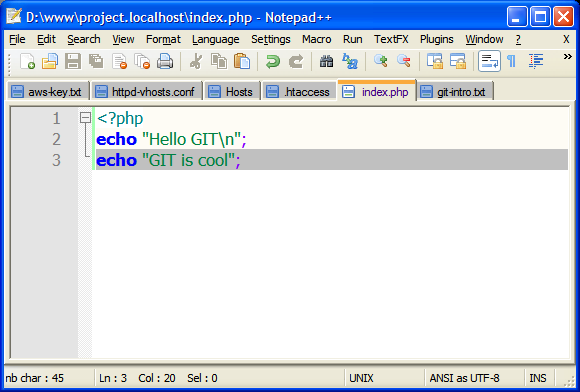Switch to the aws-key.txt tab
The image size is (580, 392).
click(x=48, y=91)
